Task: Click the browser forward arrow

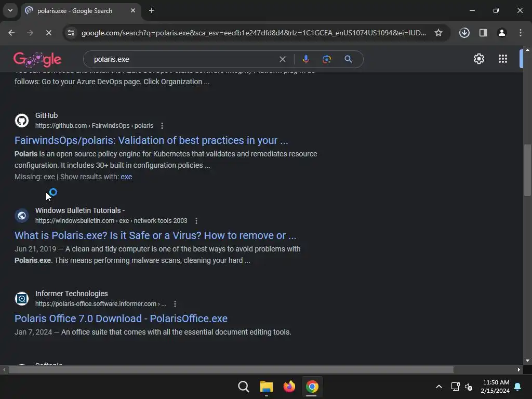Action: click(x=30, y=33)
